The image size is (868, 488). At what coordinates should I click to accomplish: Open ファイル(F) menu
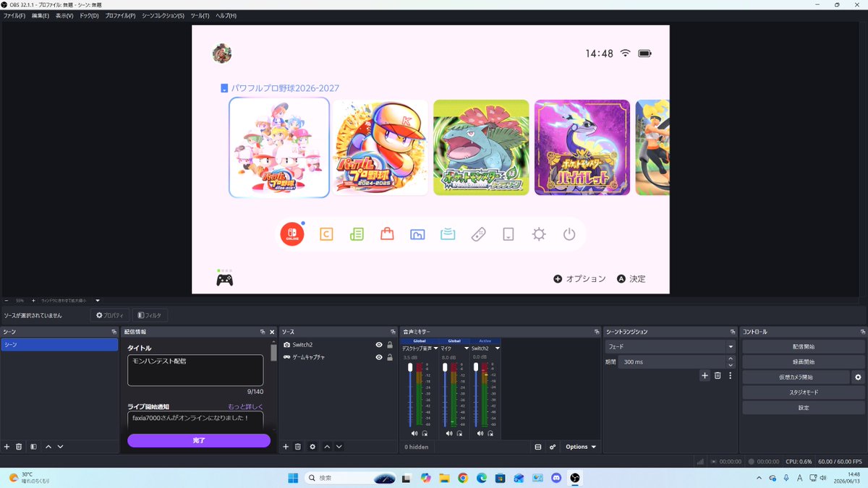coord(14,15)
